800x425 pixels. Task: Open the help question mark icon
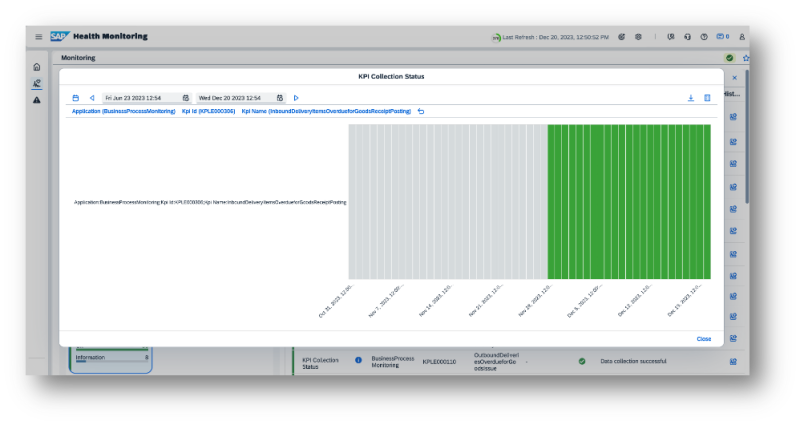click(704, 37)
